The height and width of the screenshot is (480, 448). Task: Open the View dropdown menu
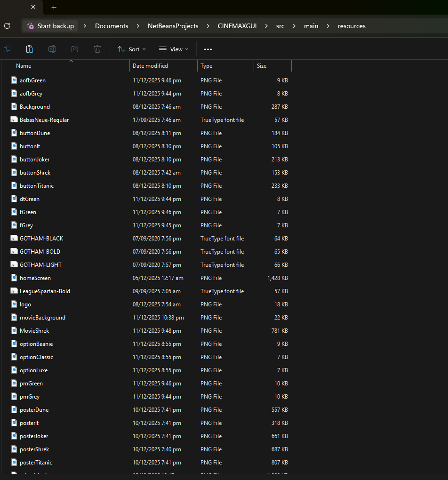click(173, 49)
